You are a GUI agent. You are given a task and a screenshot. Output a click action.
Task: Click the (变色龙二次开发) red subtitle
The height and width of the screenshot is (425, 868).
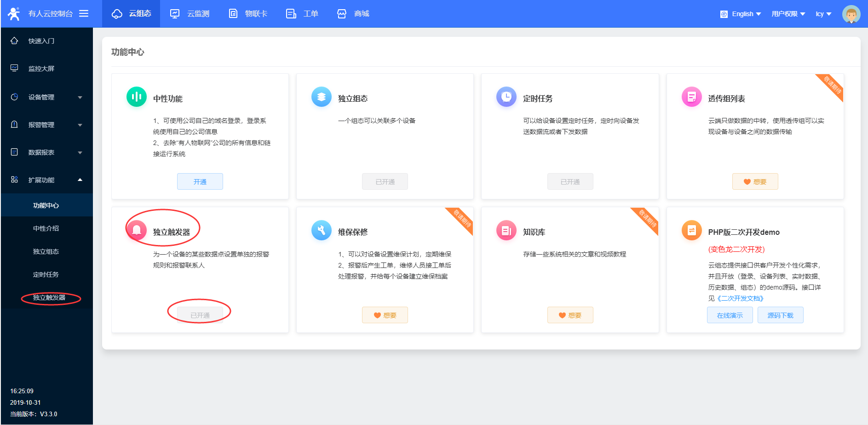click(736, 249)
